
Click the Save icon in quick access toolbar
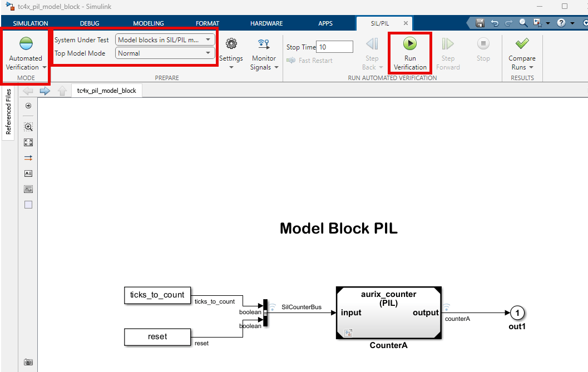click(x=480, y=23)
